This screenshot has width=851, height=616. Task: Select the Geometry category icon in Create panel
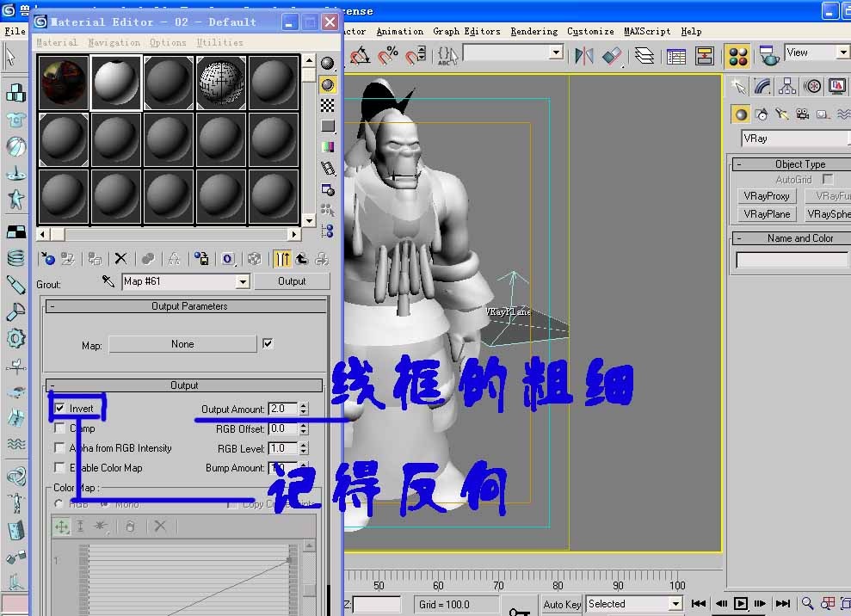[742, 114]
